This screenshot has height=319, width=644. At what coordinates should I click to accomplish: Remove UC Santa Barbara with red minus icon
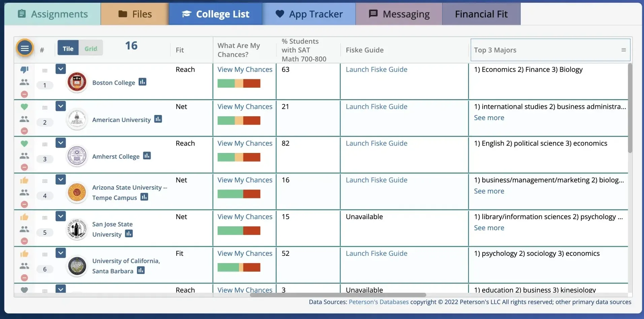[x=24, y=278]
